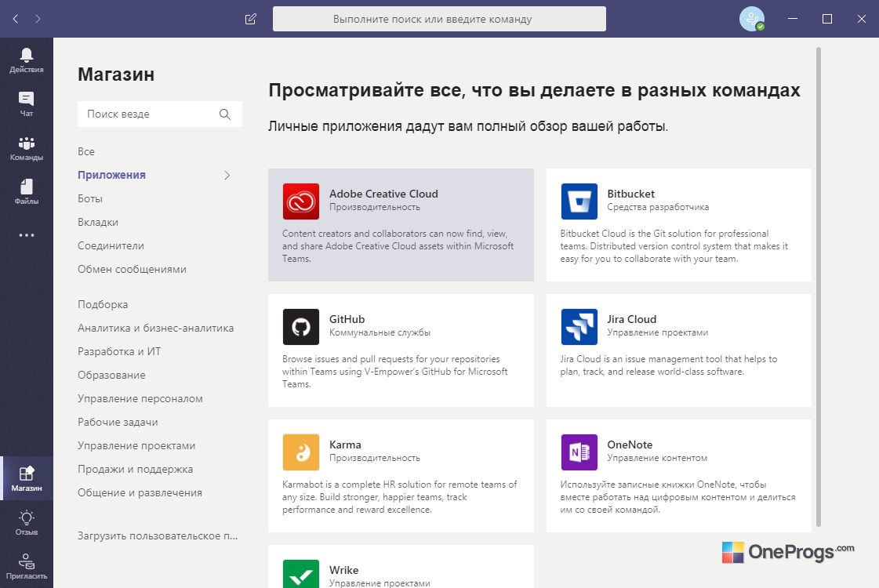This screenshot has height=588, width=879.
Task: Select the Все category
Action: pos(85,151)
